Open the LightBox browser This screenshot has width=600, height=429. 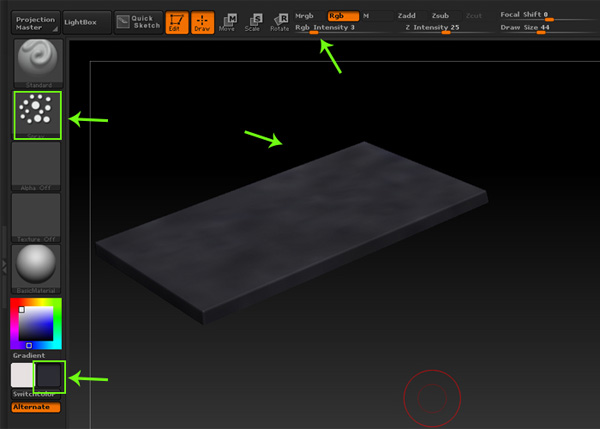[82, 21]
